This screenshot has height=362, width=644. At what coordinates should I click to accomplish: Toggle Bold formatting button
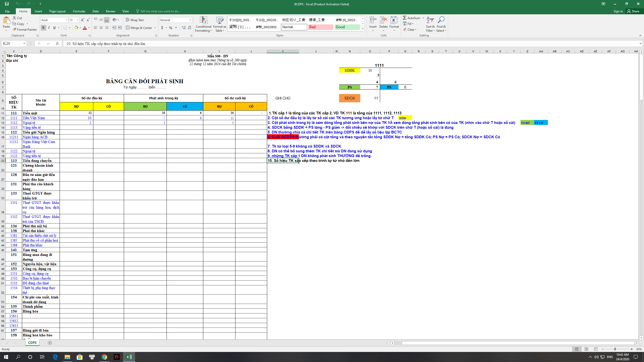(x=43, y=28)
